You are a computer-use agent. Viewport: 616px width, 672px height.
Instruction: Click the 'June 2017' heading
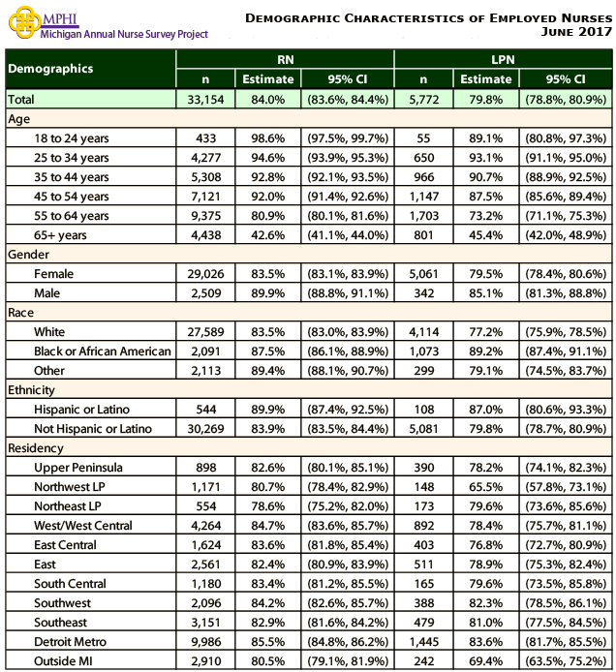pyautogui.click(x=576, y=32)
